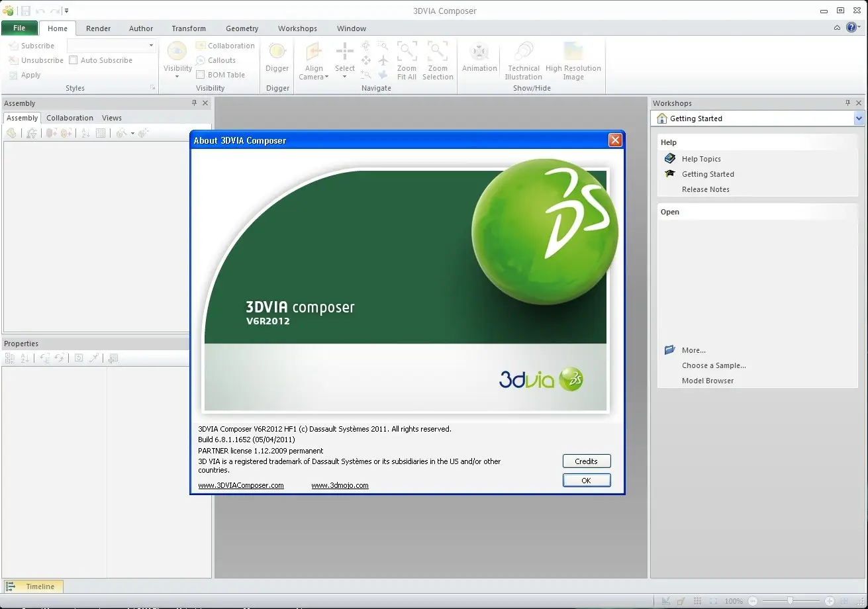Screen dimensions: 868x609
Task: Open the Workshops Getting Started dropdown
Action: (x=859, y=118)
